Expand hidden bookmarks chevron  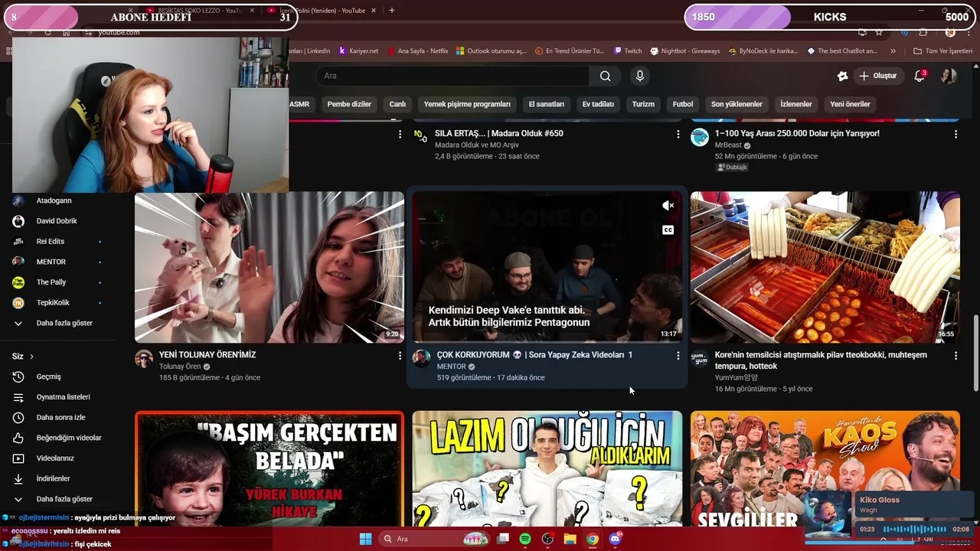pos(893,51)
